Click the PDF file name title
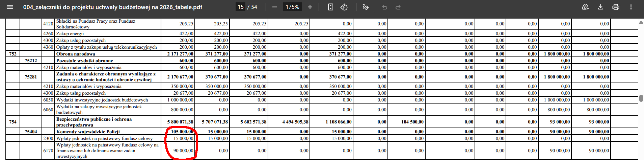The width and height of the screenshot is (644, 160). point(112,7)
